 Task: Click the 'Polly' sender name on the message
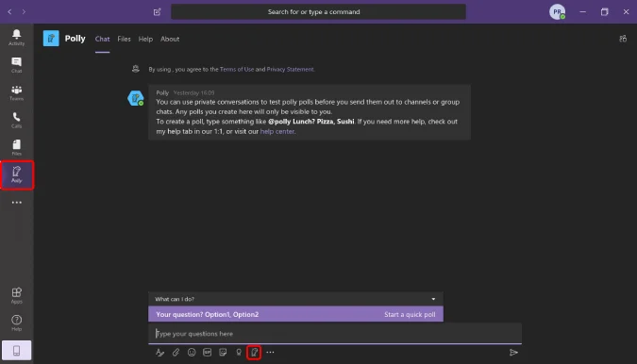[x=162, y=93]
